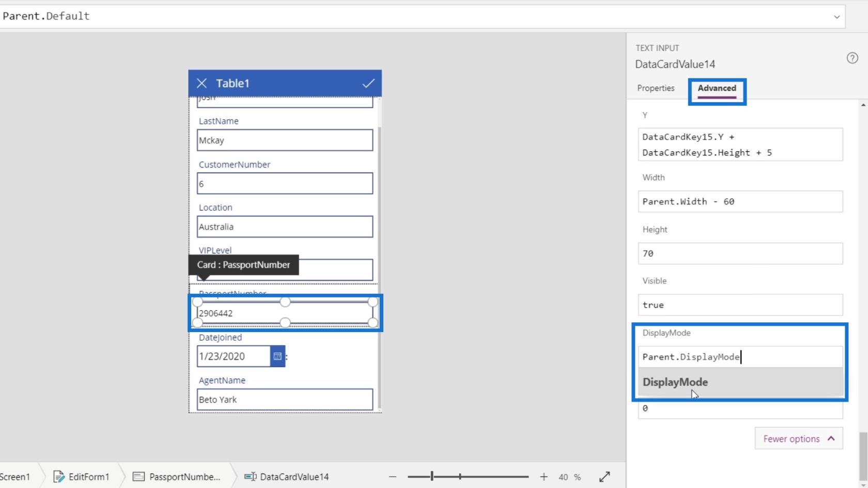
Task: Select the DataCardValue14 breadcrumb label
Action: [x=294, y=477]
